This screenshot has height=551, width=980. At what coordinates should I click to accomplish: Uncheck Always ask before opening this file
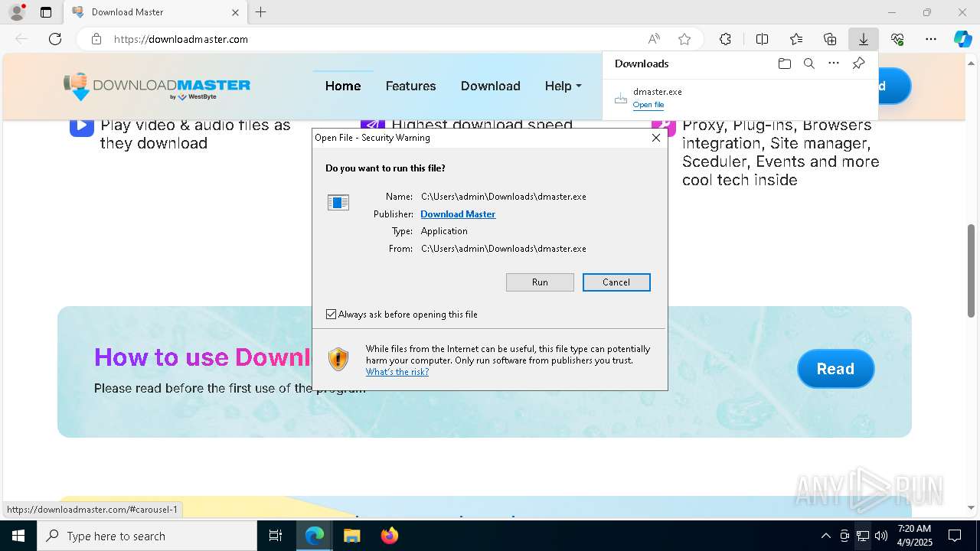point(331,315)
